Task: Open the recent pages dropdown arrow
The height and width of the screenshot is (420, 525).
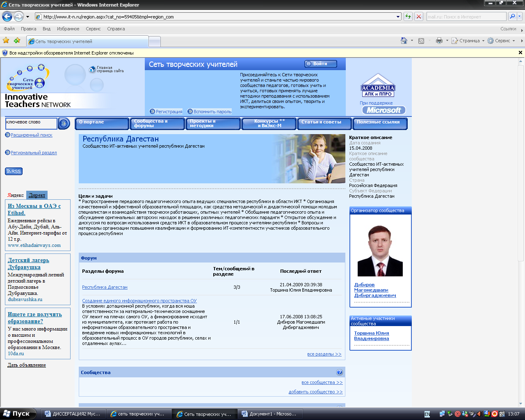Action: pyautogui.click(x=27, y=17)
